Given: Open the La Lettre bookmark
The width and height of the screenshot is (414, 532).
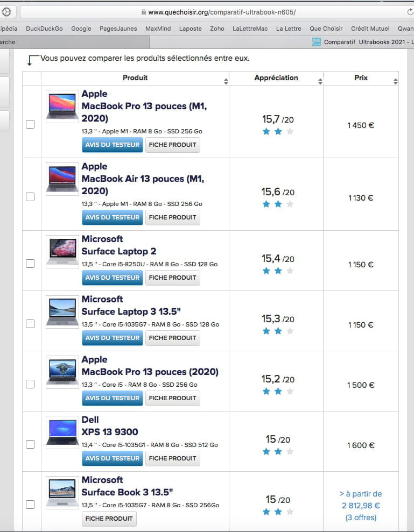Looking at the screenshot, I should (289, 29).
